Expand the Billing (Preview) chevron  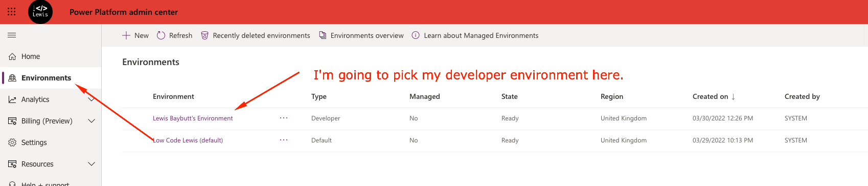[x=92, y=121]
